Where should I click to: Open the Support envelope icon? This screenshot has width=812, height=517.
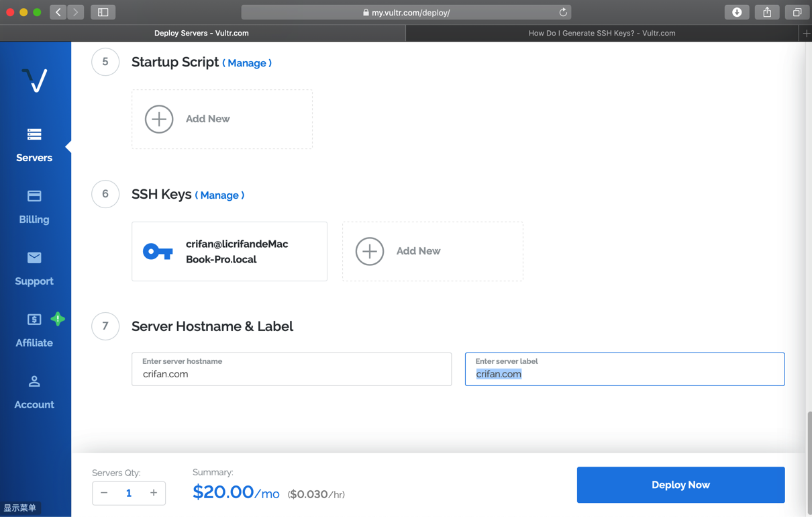(x=34, y=258)
